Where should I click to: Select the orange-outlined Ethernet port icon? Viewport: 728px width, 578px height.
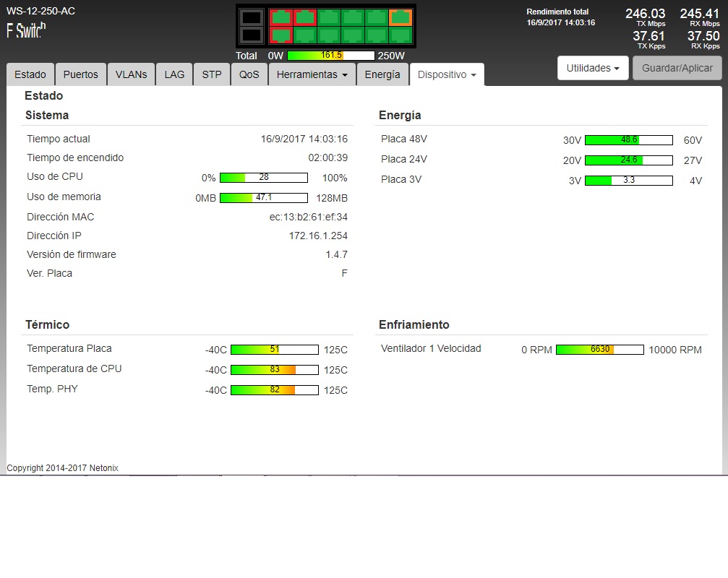click(401, 17)
